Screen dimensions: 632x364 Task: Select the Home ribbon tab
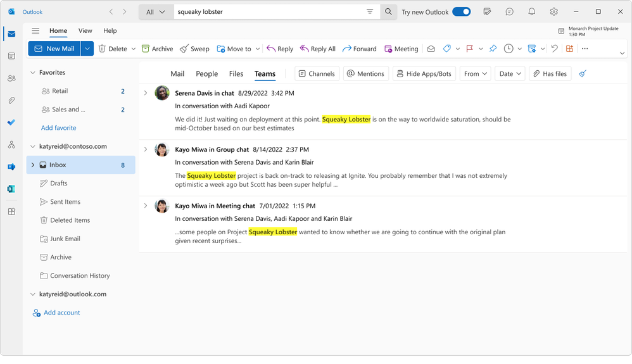tap(58, 30)
